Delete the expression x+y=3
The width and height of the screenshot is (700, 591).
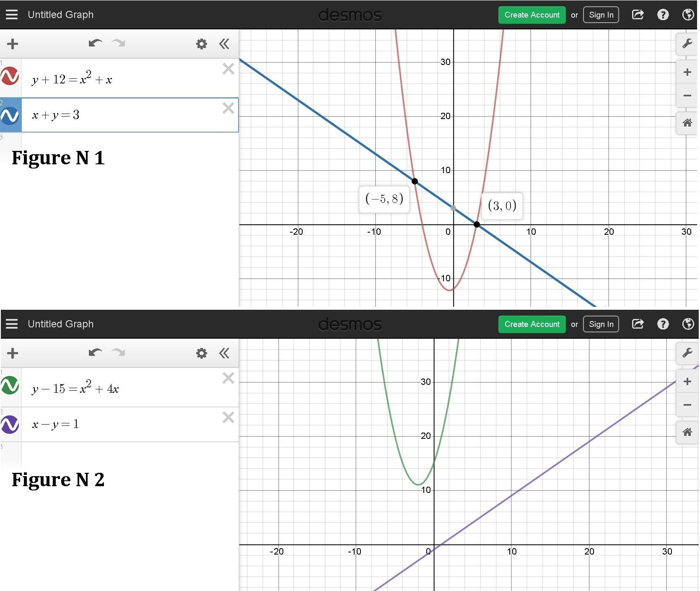pos(228,108)
